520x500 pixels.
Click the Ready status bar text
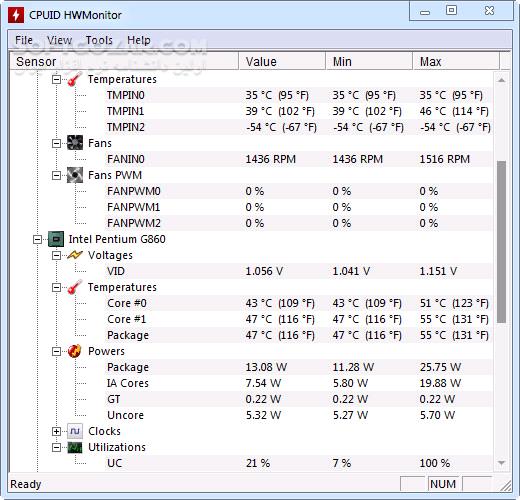[x=26, y=484]
